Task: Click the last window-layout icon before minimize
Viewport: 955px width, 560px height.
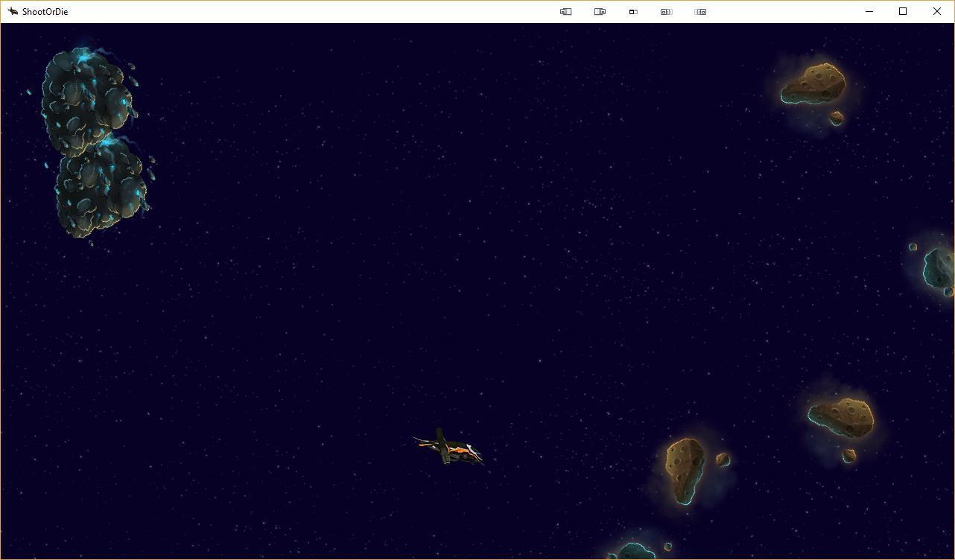Action: pyautogui.click(x=700, y=12)
